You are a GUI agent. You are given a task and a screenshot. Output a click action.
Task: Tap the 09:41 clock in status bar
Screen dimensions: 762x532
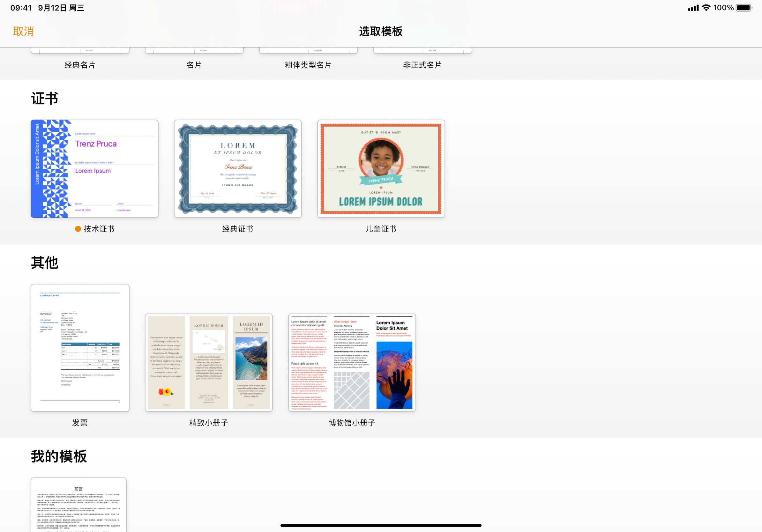click(21, 8)
